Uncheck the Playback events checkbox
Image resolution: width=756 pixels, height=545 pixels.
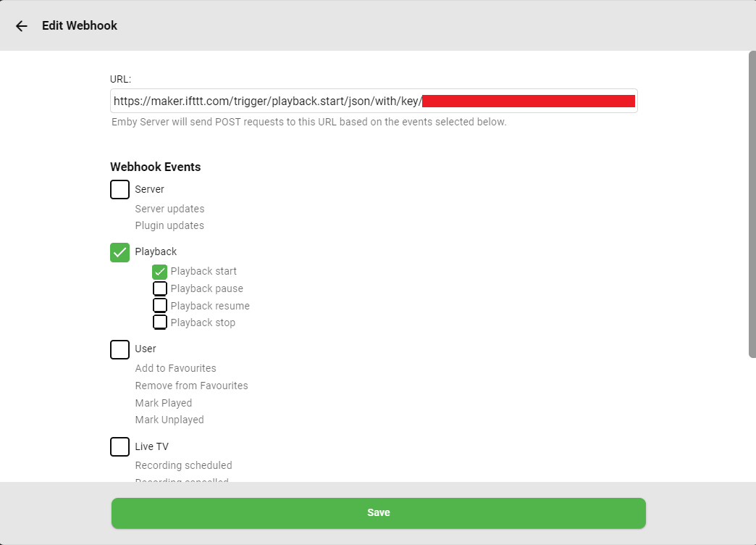[119, 252]
